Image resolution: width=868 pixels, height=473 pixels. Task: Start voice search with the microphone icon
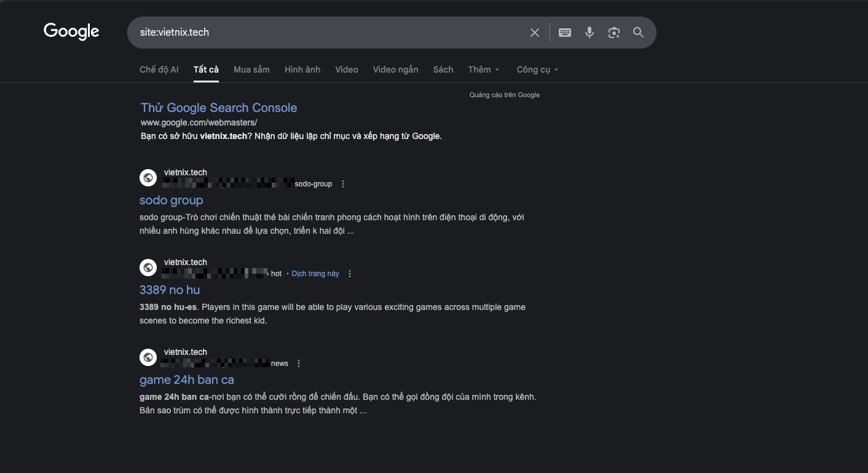[589, 32]
